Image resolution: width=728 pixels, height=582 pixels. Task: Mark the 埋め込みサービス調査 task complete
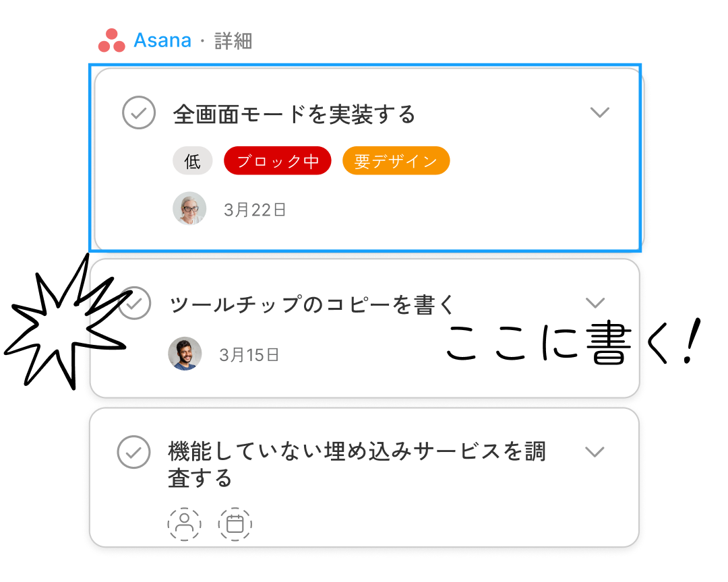coord(133,452)
